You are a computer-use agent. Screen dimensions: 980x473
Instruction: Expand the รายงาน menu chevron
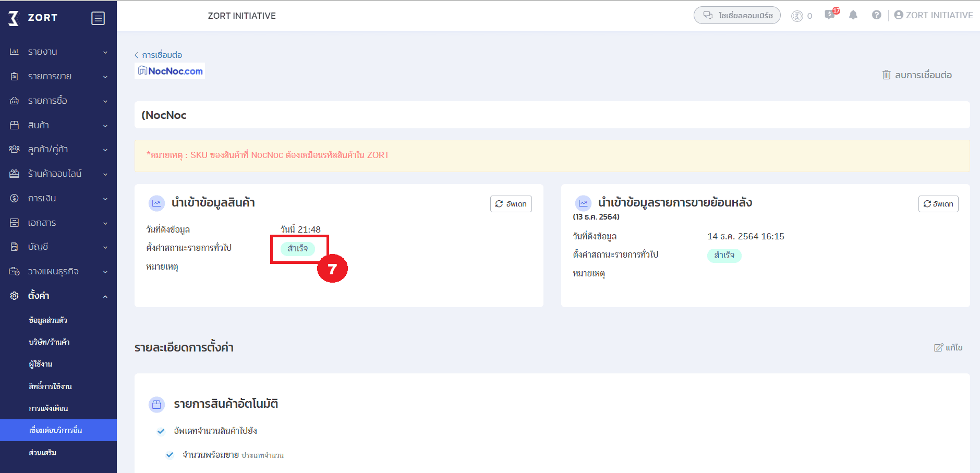pos(105,52)
